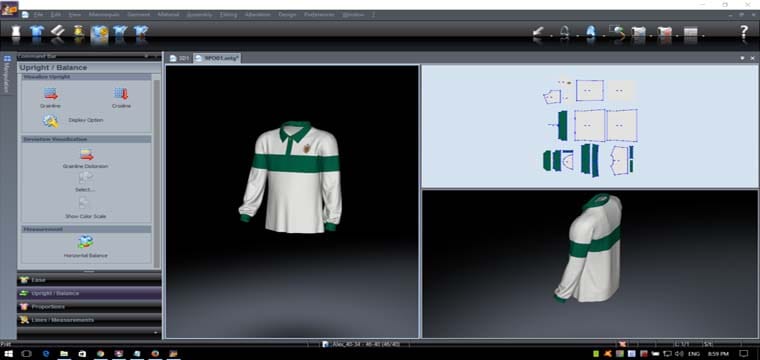Open File Explorer from the taskbar
Viewport: 760px width, 360px height.
click(x=64, y=354)
